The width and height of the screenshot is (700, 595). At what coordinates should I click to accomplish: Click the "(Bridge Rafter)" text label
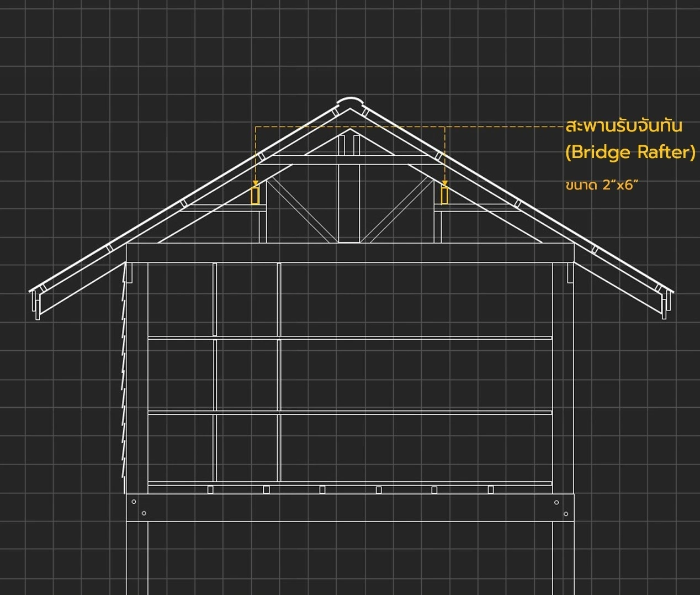click(630, 152)
